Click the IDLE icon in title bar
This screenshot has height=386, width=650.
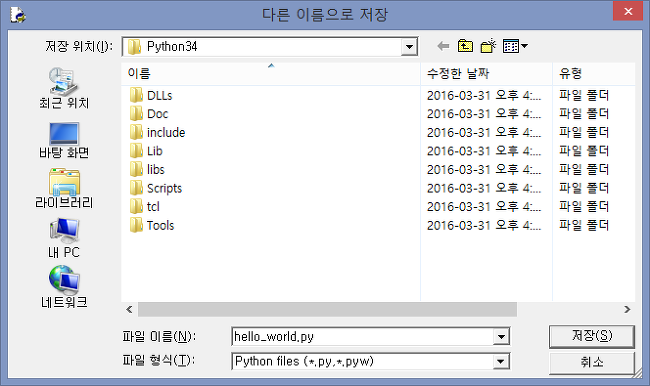click(x=18, y=15)
